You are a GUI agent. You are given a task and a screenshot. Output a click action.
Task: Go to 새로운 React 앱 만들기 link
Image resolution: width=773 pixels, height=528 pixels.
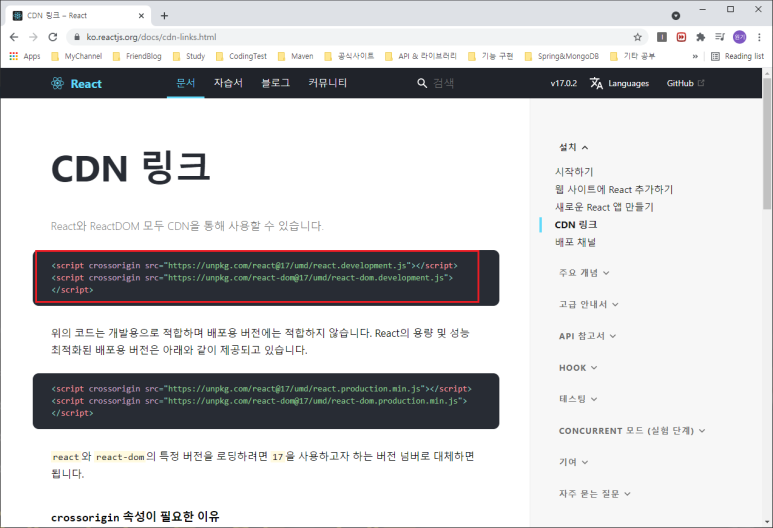604,207
